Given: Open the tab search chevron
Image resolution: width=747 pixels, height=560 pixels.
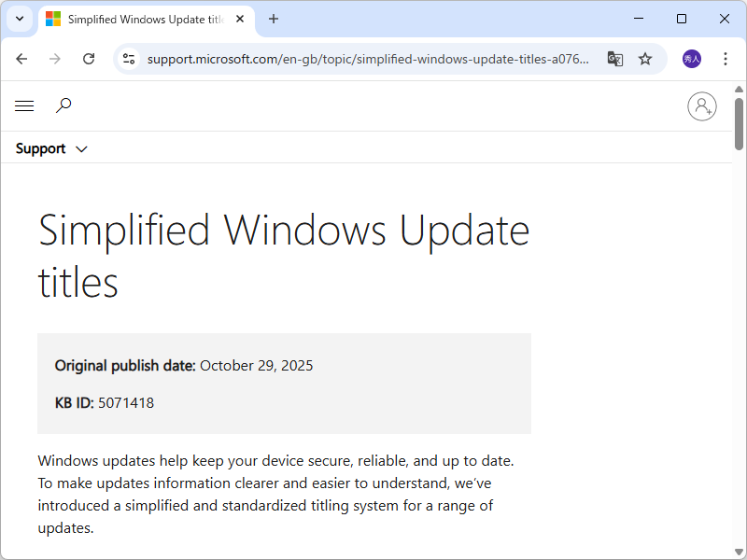Looking at the screenshot, I should pos(19,19).
